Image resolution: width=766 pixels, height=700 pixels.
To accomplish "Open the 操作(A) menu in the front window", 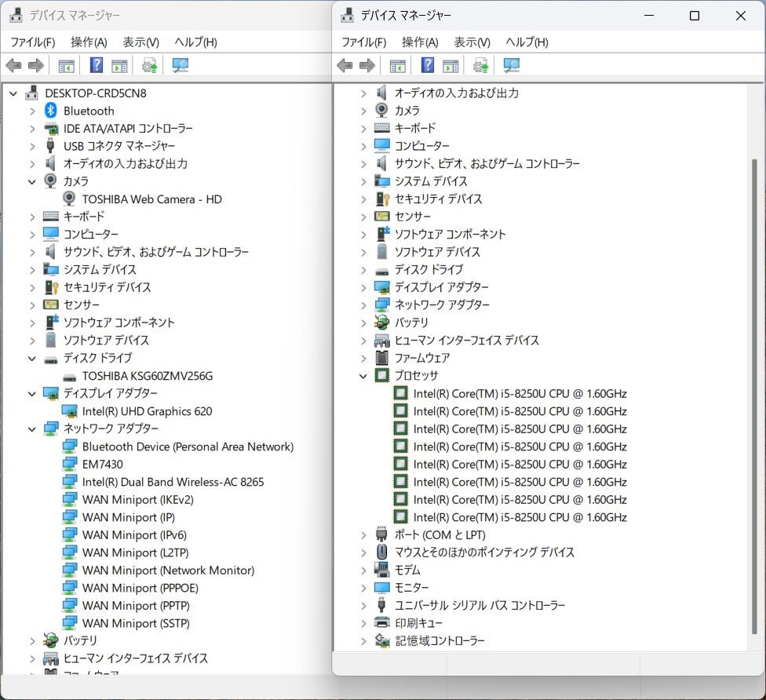I will (x=419, y=42).
